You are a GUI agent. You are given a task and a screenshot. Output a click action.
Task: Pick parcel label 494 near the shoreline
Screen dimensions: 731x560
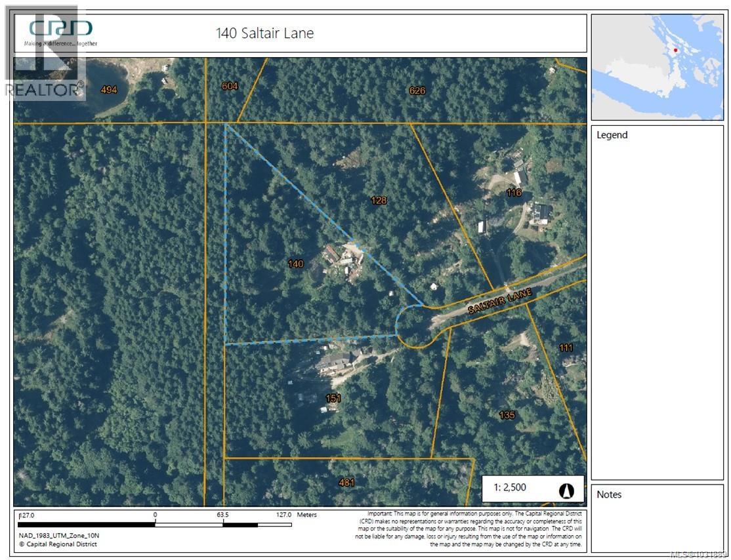pos(109,90)
